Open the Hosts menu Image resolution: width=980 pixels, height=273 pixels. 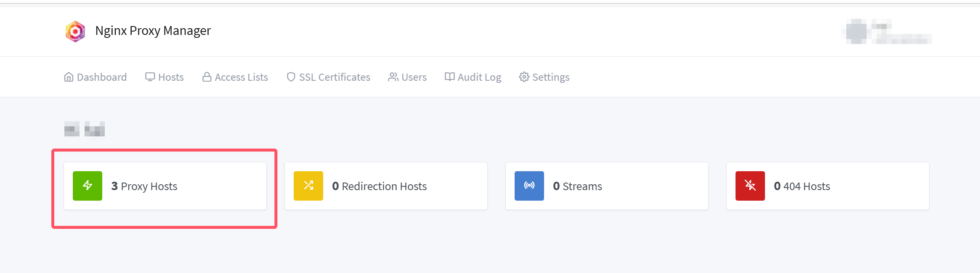165,77
